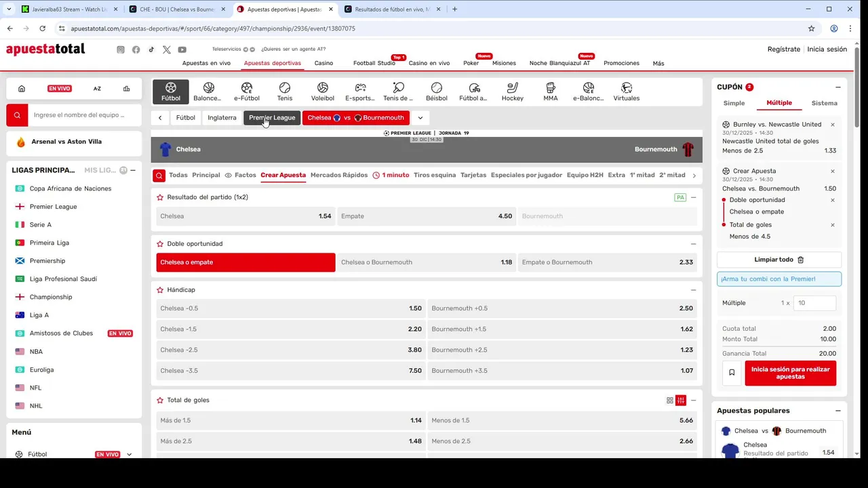Select the e-Fútbol sport icon

[x=247, y=91]
